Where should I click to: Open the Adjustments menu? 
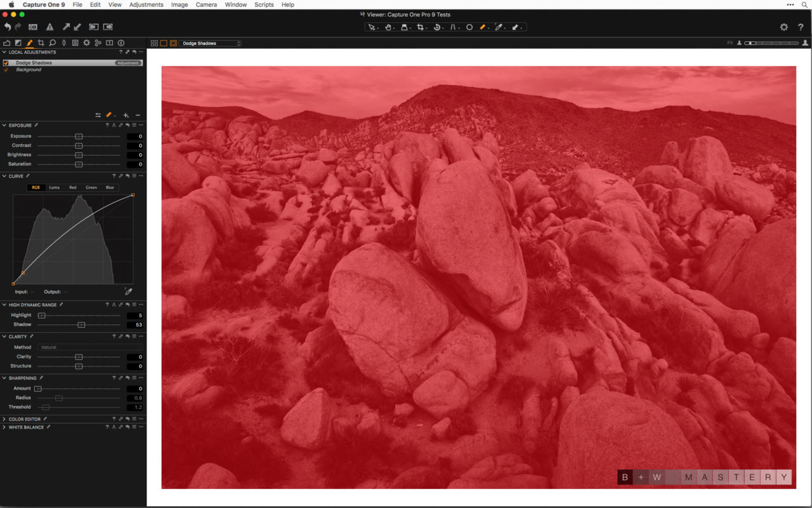146,4
